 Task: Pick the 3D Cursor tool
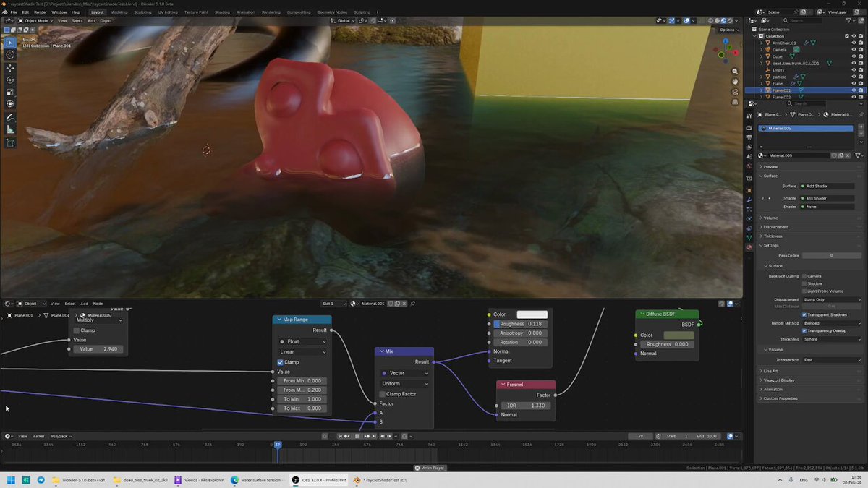click(10, 54)
